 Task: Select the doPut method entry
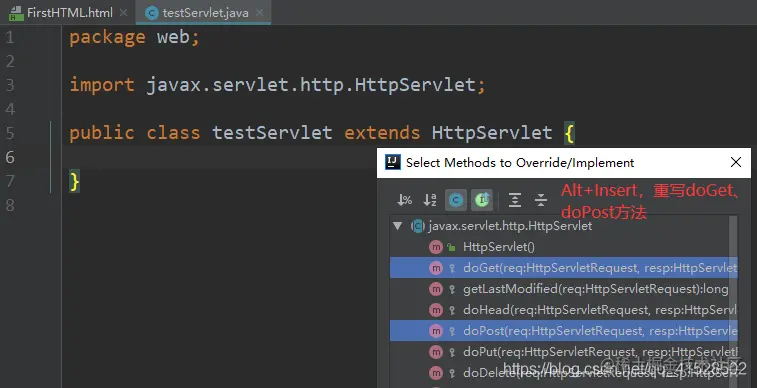pyautogui.click(x=563, y=352)
